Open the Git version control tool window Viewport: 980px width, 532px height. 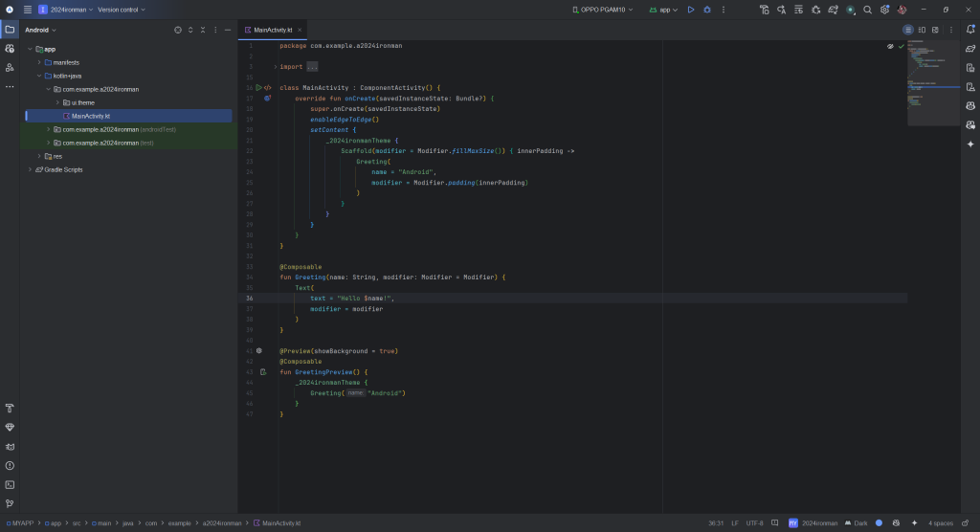point(10,504)
